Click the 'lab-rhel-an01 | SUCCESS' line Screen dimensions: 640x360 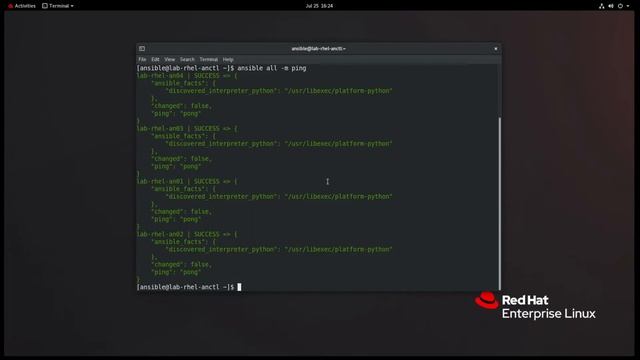pyautogui.click(x=187, y=181)
